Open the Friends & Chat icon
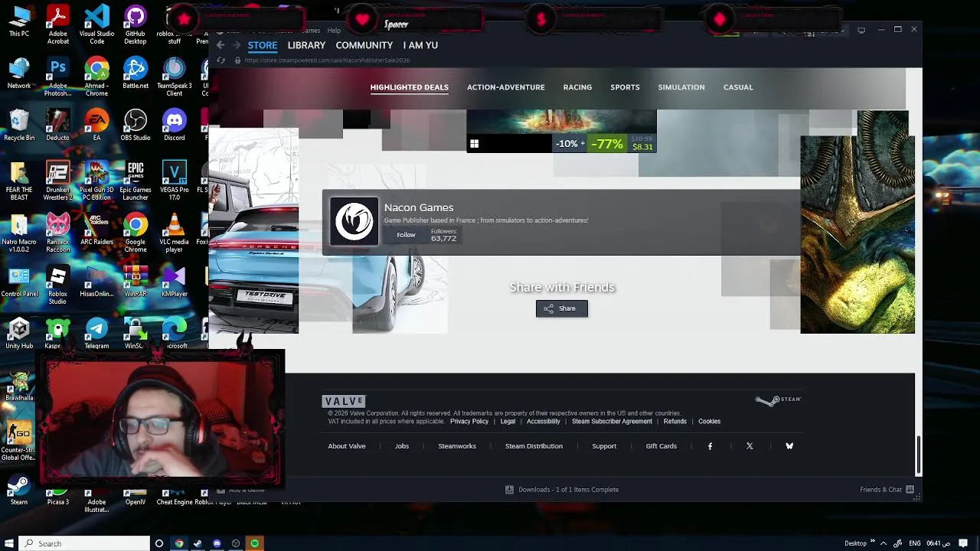980x551 pixels. click(x=910, y=490)
